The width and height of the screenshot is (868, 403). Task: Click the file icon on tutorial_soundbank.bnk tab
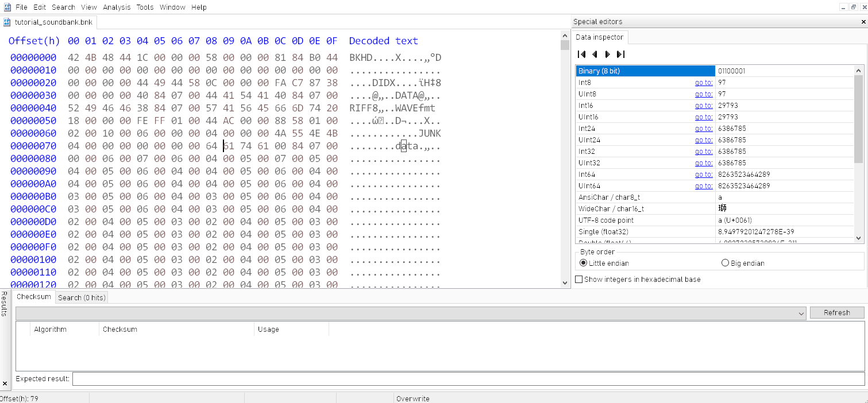6,22
